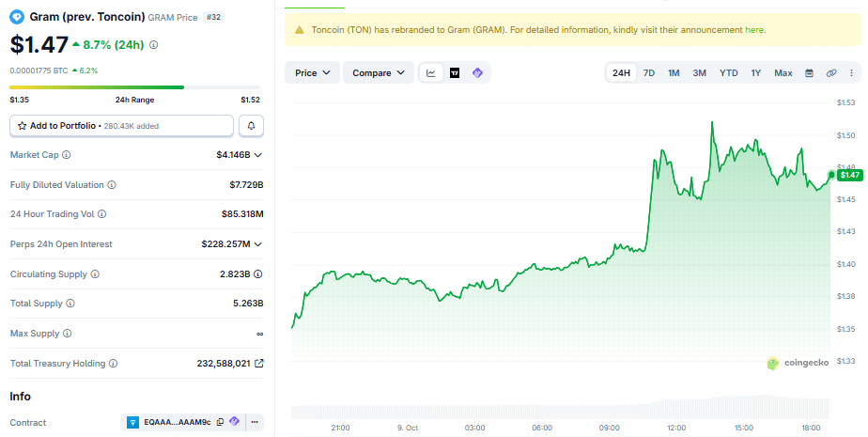Copy the contract address
The width and height of the screenshot is (868, 437).
point(221,422)
